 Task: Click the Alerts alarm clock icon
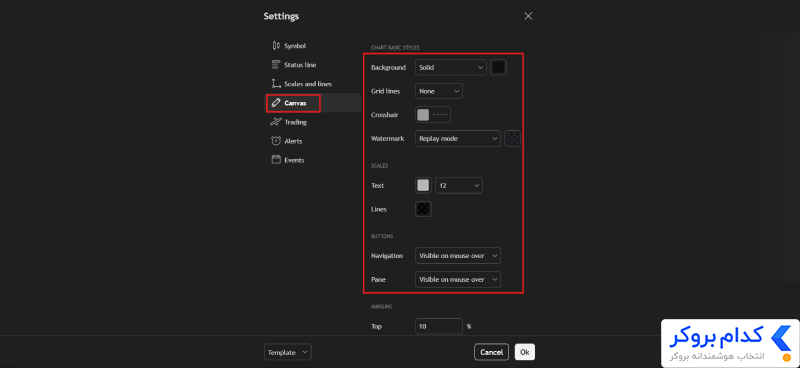[276, 141]
